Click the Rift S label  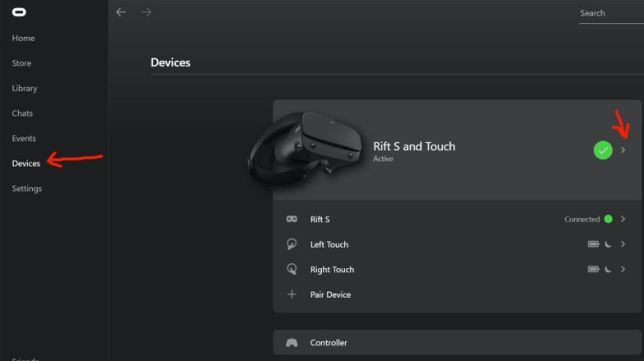(320, 220)
